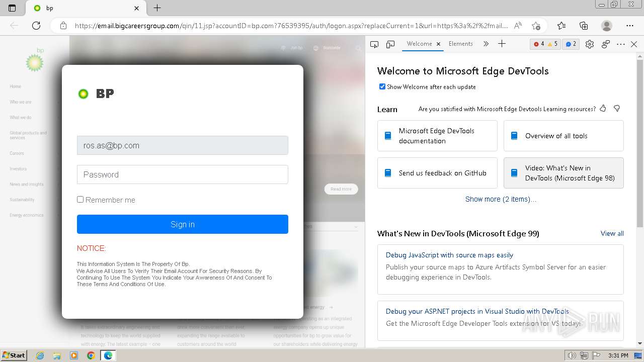Click the Password input field

(183, 174)
